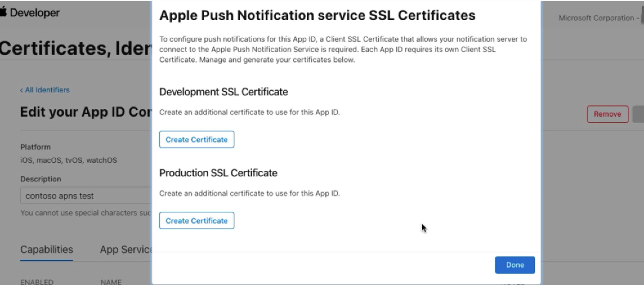Click the Done button in the dialog

click(x=515, y=265)
